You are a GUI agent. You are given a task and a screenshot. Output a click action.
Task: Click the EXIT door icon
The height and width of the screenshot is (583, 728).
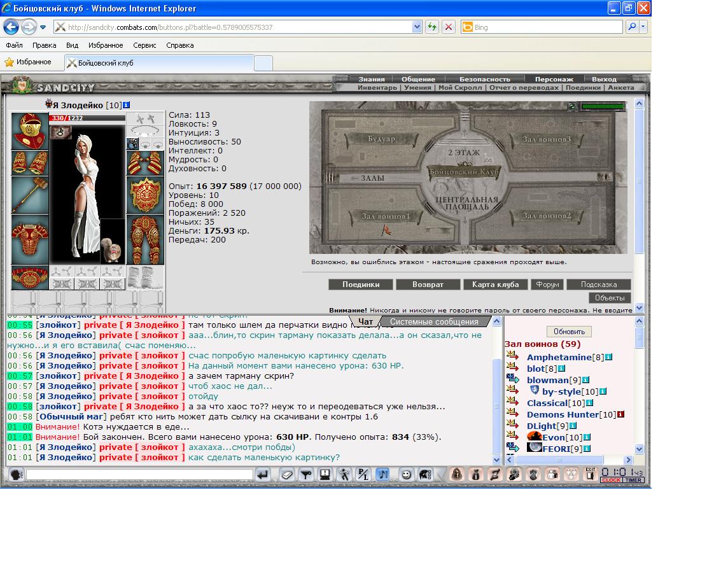pyautogui.click(x=590, y=474)
